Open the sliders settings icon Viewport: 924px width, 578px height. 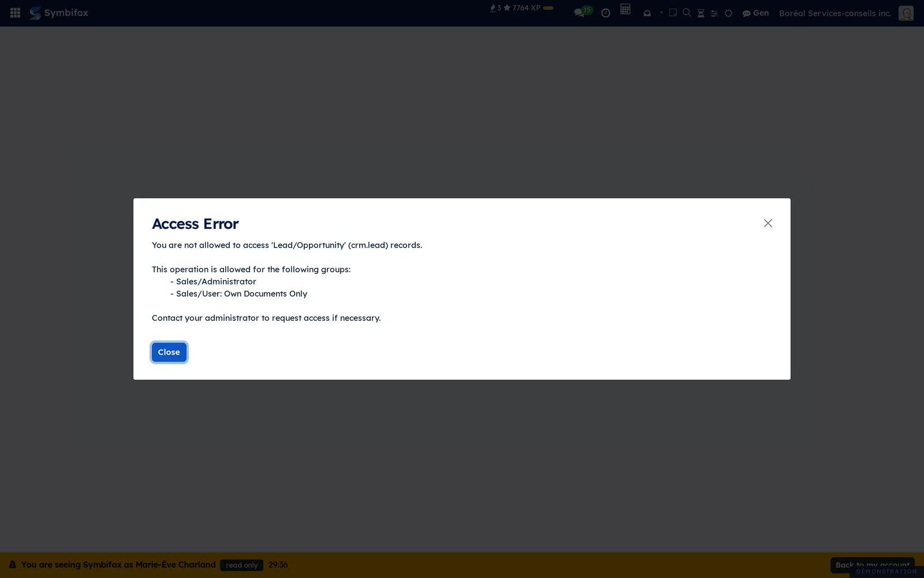pyautogui.click(x=714, y=13)
